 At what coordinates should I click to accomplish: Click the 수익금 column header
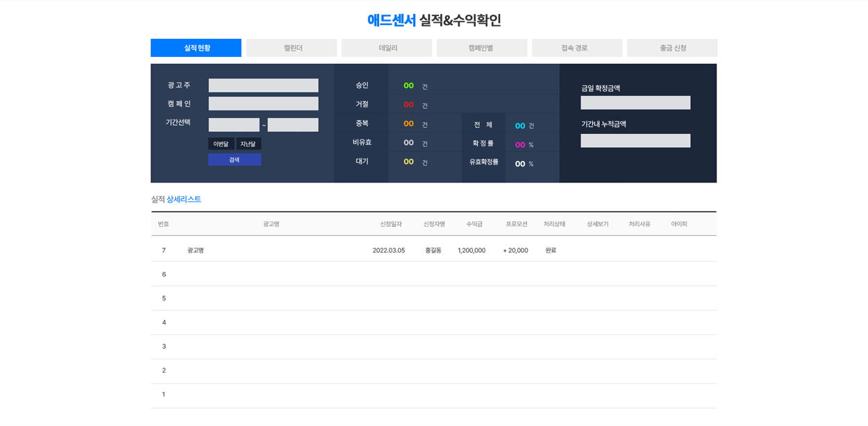[x=474, y=224]
